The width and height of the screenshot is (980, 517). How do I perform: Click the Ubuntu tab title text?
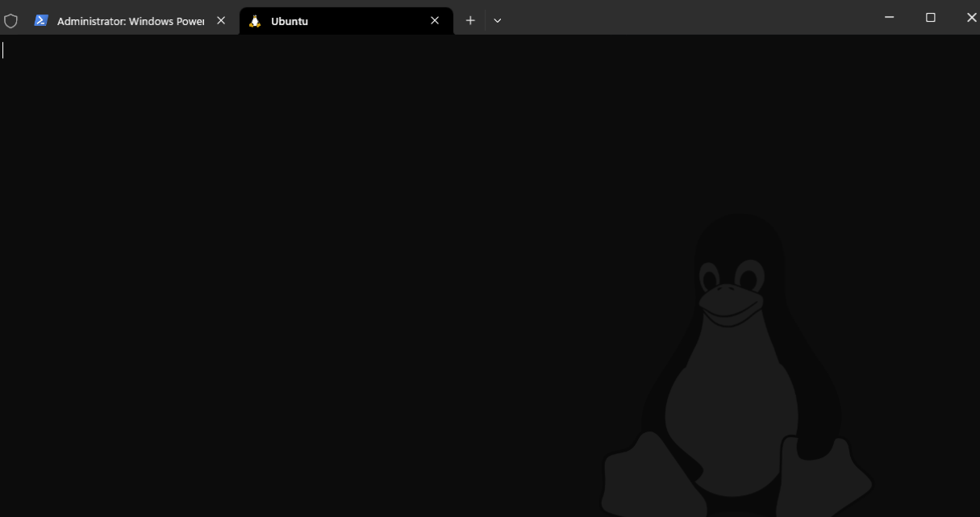[288, 21]
